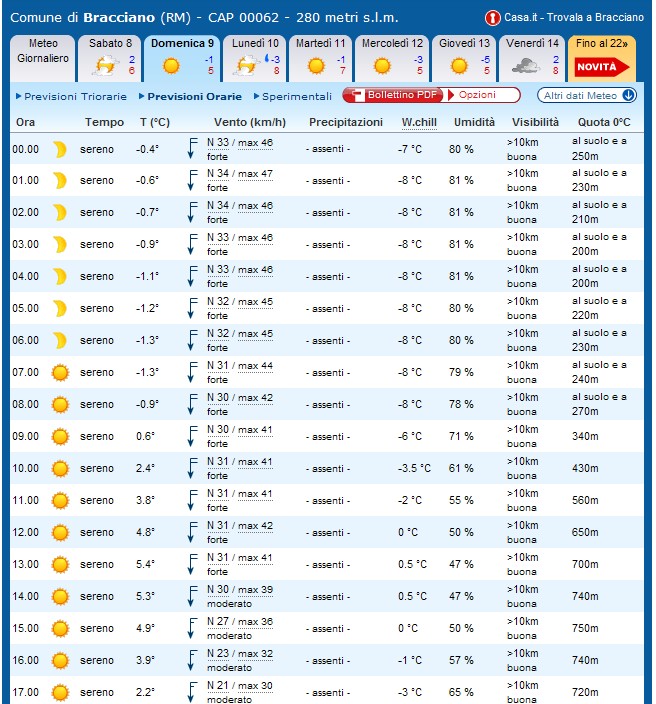Click wind value N 27 / max 36

click(240, 622)
